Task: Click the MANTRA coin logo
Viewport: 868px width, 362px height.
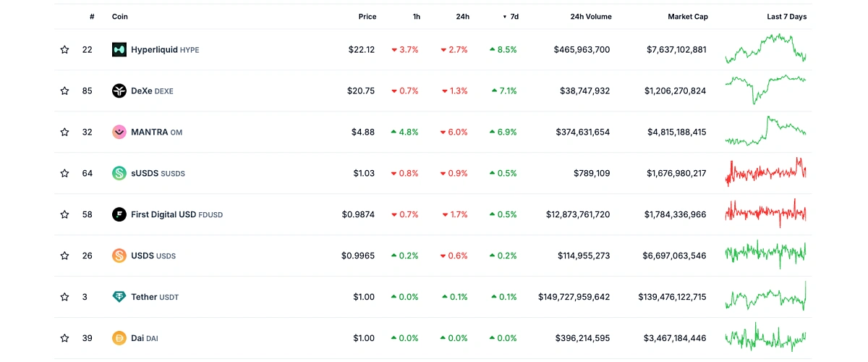Action: point(119,132)
